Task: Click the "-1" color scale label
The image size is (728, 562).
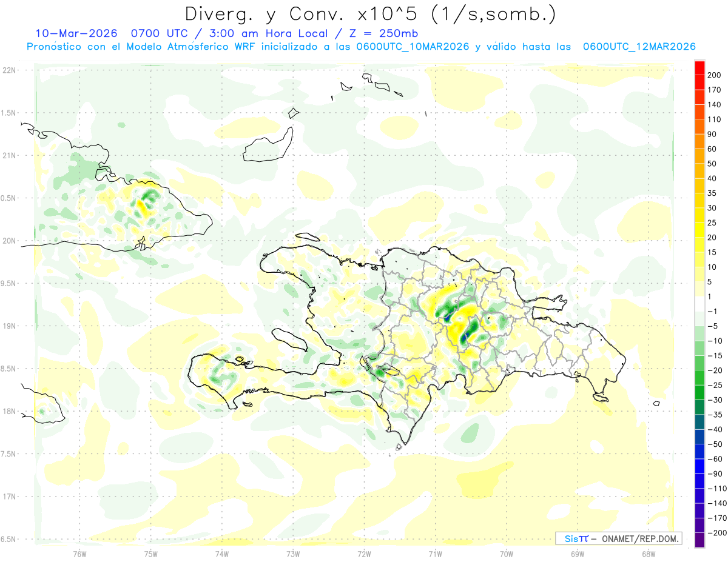Action: pyautogui.click(x=712, y=312)
